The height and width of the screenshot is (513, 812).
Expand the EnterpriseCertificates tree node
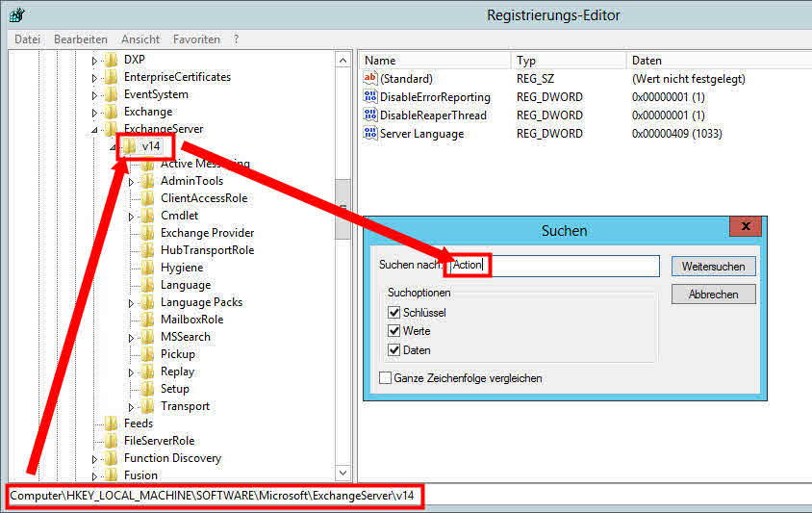pos(94,78)
